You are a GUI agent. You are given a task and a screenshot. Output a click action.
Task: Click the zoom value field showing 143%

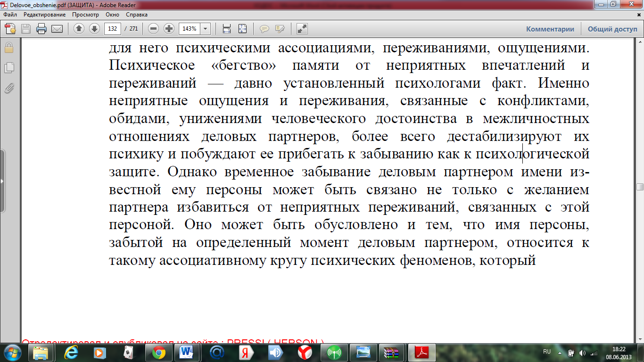(x=190, y=29)
